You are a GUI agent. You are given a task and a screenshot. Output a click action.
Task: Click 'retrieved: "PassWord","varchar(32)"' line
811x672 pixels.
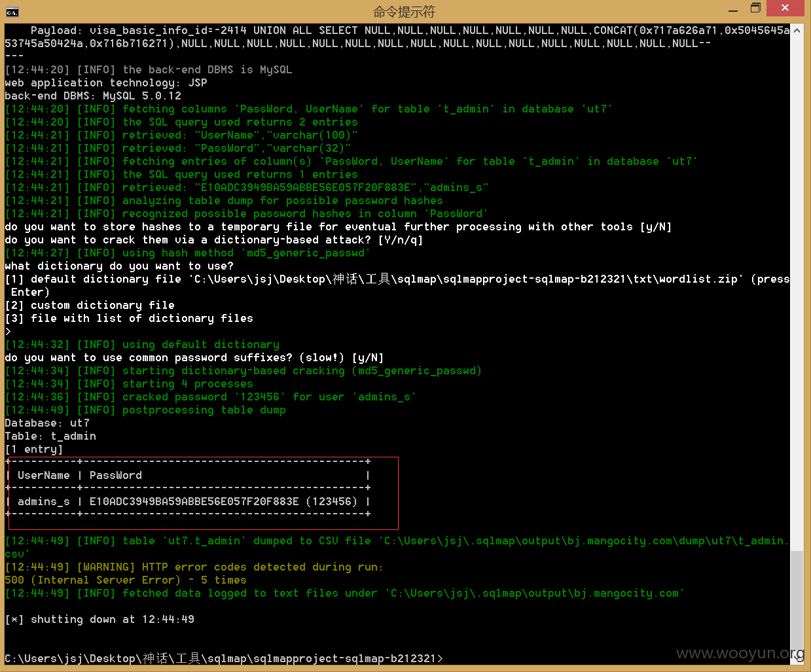pyautogui.click(x=178, y=148)
